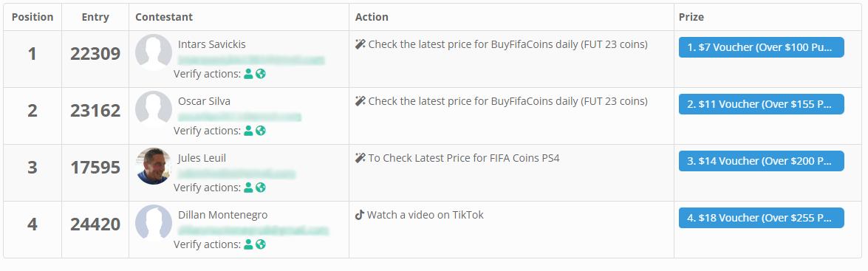Click the $11 Voucher prize button
The width and height of the screenshot is (868, 271).
(x=761, y=104)
